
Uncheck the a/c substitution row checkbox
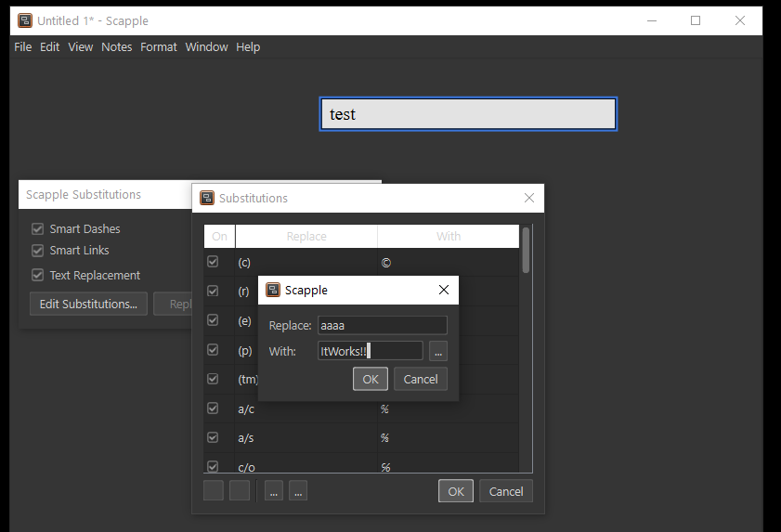pos(213,408)
